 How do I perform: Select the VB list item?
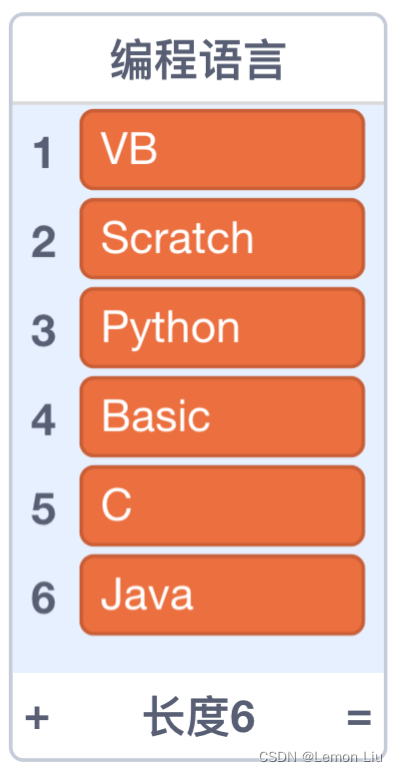coord(222,149)
